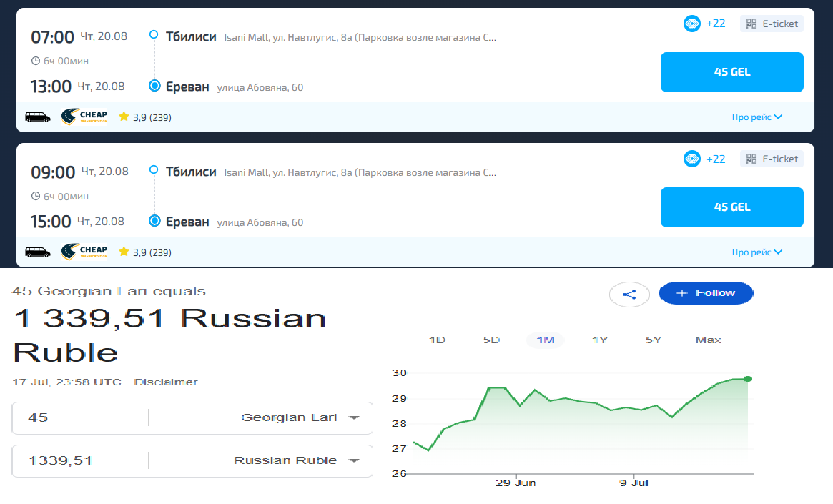Click the minivan icon on the 07:00 trip
This screenshot has width=833, height=504.
point(38,117)
